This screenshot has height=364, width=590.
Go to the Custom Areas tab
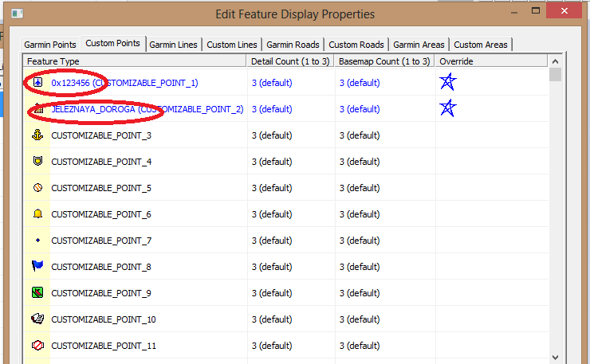click(480, 45)
